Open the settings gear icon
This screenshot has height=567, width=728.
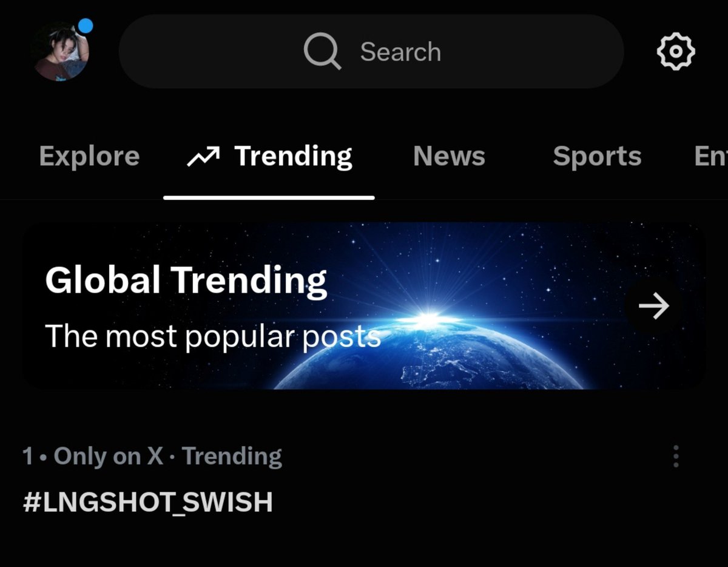[676, 52]
